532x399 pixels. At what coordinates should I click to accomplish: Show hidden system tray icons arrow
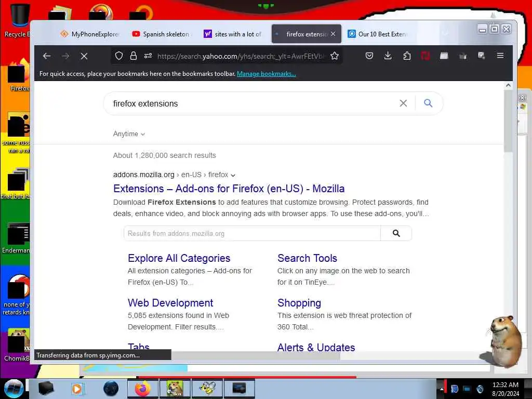point(442,389)
